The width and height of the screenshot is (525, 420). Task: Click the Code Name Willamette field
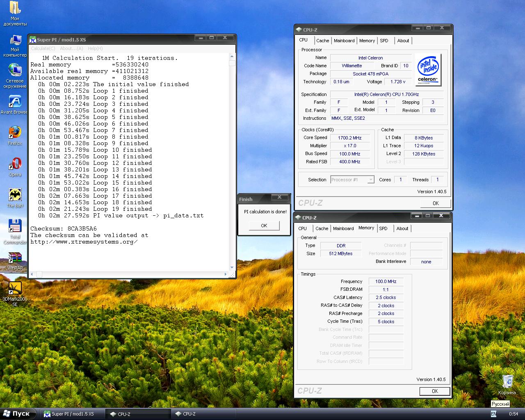352,66
